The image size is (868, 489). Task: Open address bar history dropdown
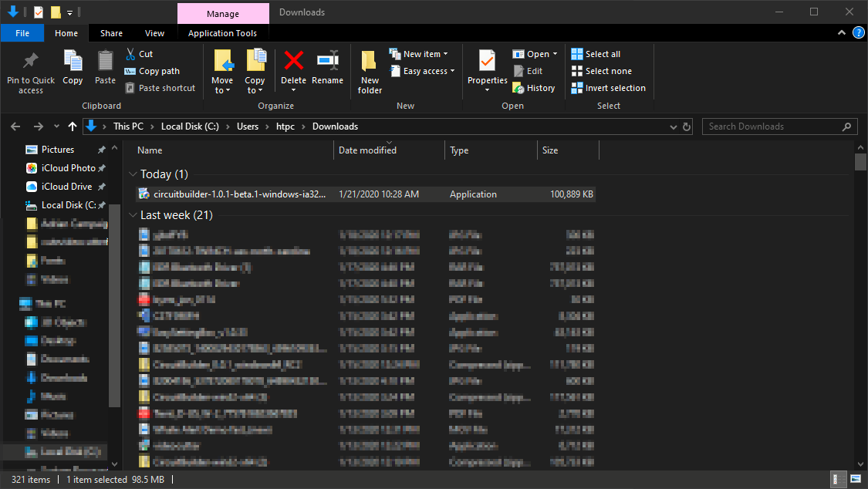[x=673, y=126]
